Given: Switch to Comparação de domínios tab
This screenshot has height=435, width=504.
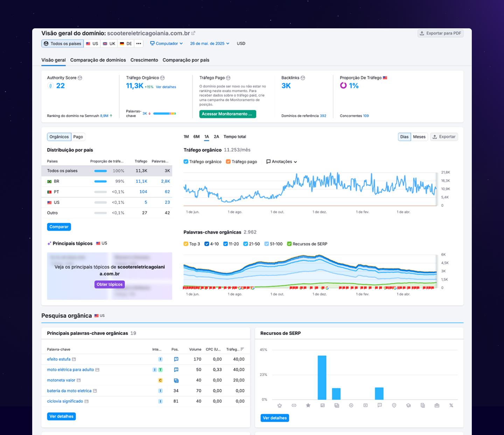Looking at the screenshot, I should pyautogui.click(x=98, y=60).
